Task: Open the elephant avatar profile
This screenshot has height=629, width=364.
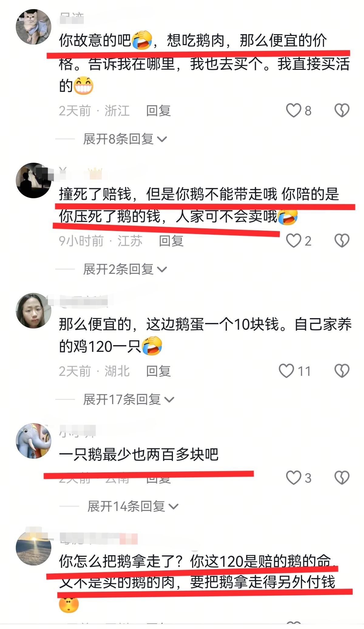Action: pyautogui.click(x=34, y=441)
